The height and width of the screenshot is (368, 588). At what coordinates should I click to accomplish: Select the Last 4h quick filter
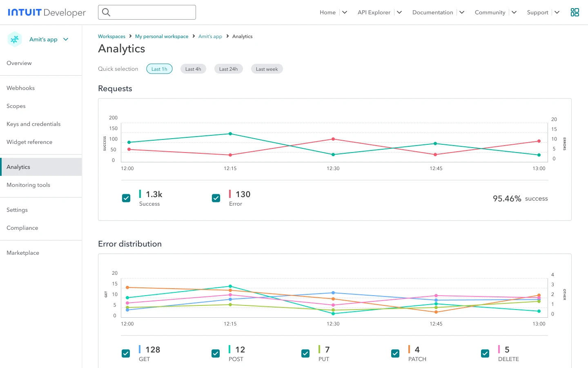coord(193,69)
